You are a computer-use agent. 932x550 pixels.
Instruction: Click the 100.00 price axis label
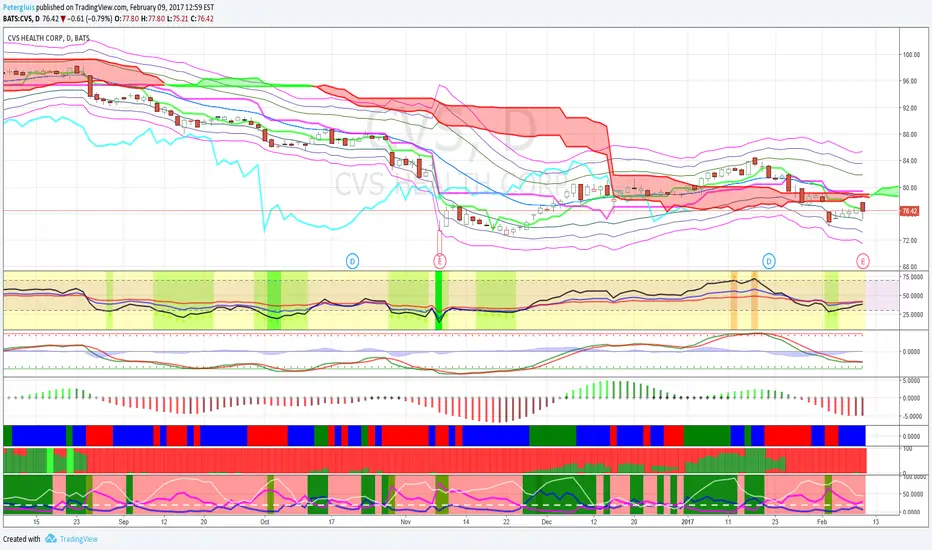pos(911,55)
